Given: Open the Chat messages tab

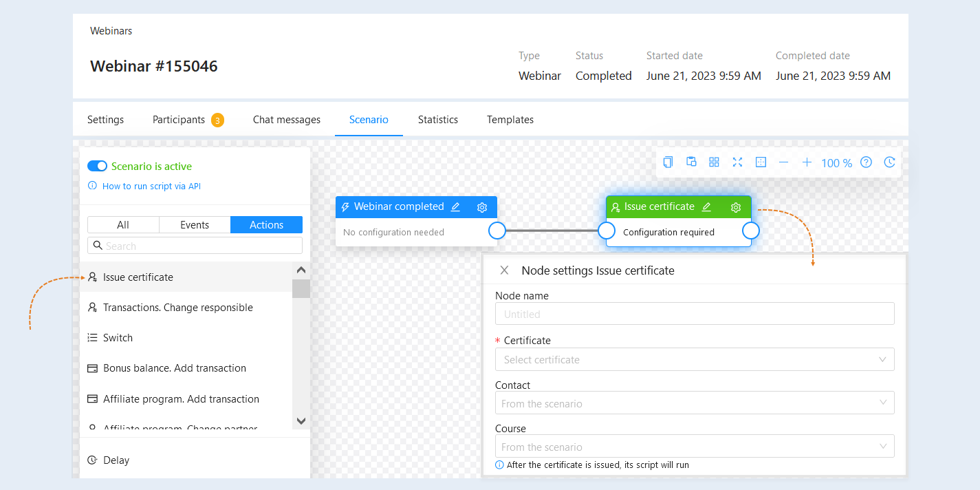Looking at the screenshot, I should pos(287,120).
